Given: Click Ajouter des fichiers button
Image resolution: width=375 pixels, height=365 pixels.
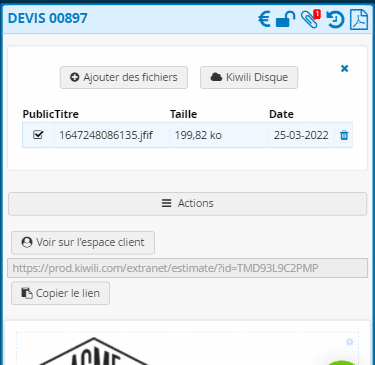Looking at the screenshot, I should pyautogui.click(x=124, y=77).
